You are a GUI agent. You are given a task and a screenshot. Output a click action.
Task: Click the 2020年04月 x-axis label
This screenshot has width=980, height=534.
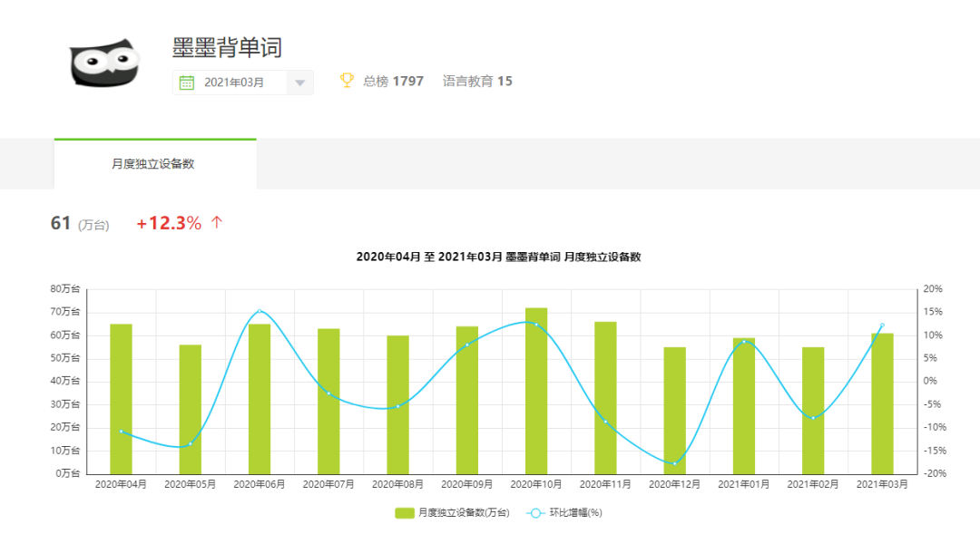click(122, 484)
